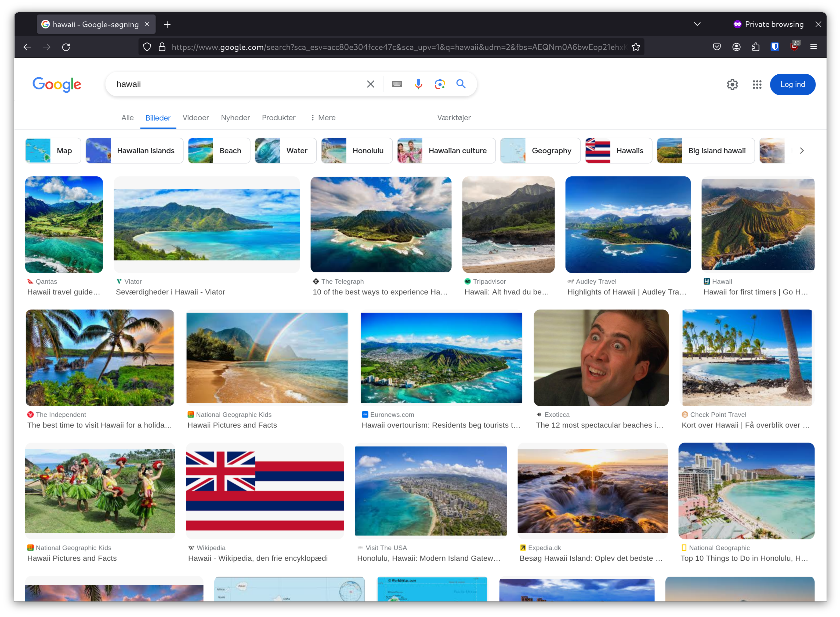Select the Big island hawaii chip
This screenshot has width=840, height=617.
pos(705,151)
